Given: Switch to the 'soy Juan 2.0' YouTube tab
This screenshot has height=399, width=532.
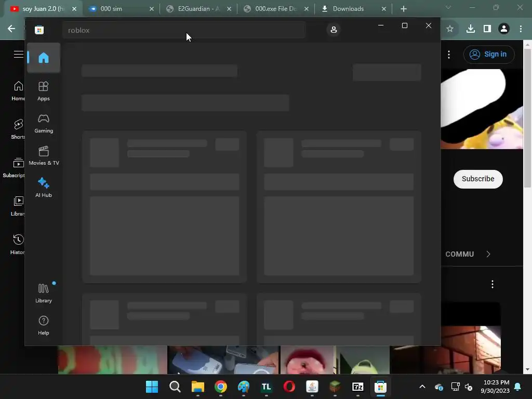Looking at the screenshot, I should 44,9.
